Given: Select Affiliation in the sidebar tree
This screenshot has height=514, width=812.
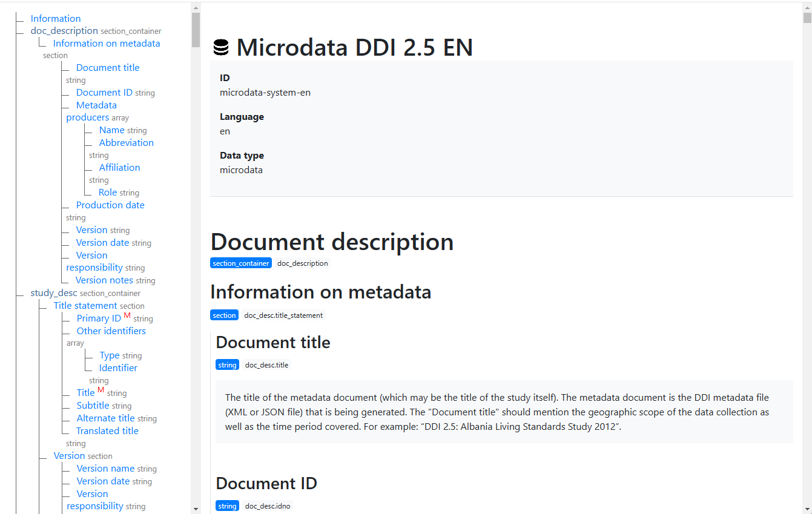Looking at the screenshot, I should tap(119, 168).
